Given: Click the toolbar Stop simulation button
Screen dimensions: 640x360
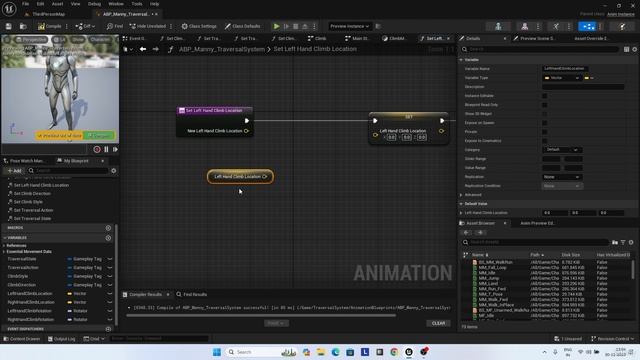Looking at the screenshot, I should (296, 26).
